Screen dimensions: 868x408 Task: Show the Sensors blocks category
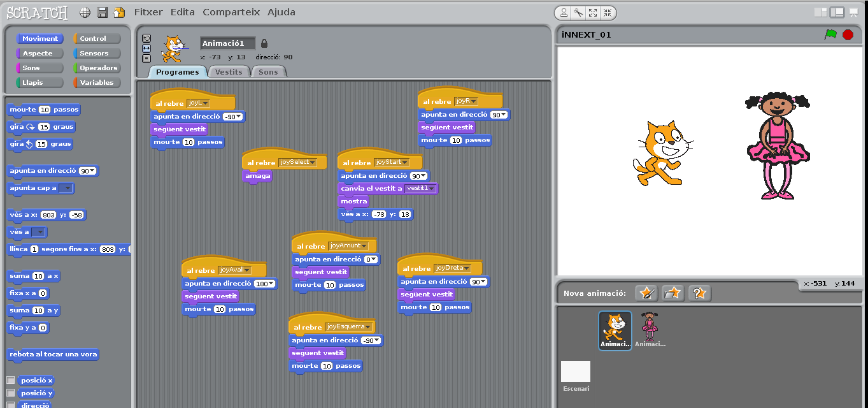pos(97,54)
